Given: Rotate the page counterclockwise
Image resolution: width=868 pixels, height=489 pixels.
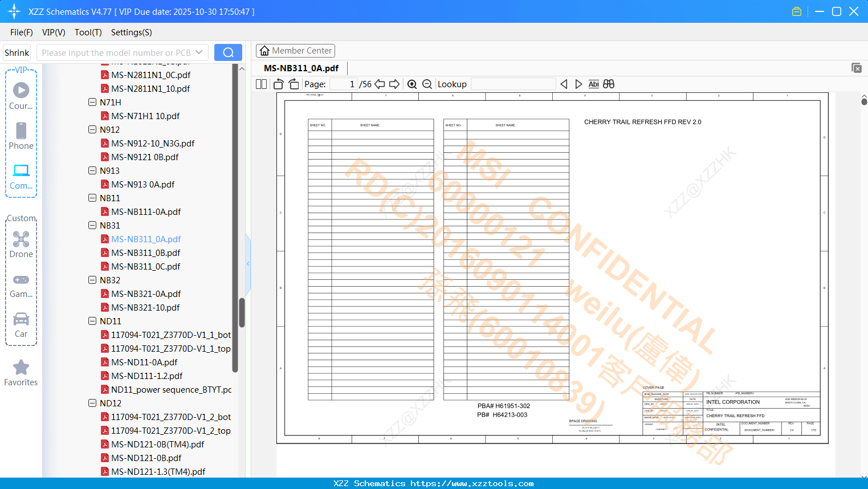Looking at the screenshot, I should pyautogui.click(x=278, y=84).
